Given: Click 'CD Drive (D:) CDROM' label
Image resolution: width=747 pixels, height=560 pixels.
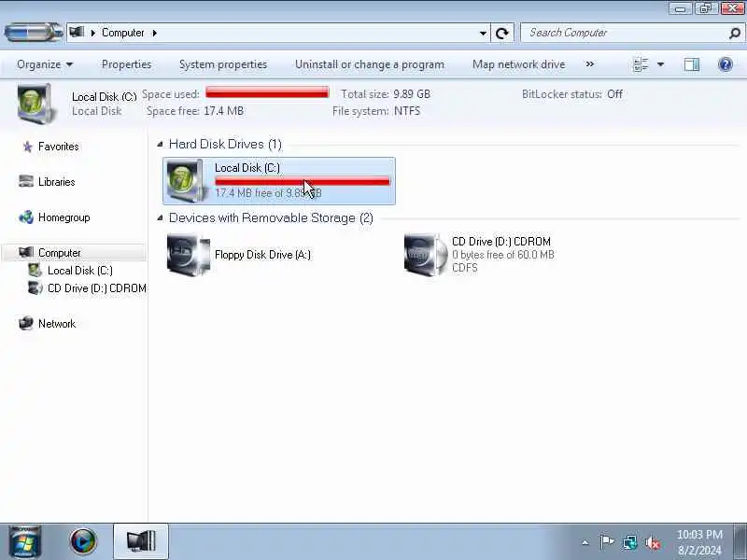Looking at the screenshot, I should point(501,242).
